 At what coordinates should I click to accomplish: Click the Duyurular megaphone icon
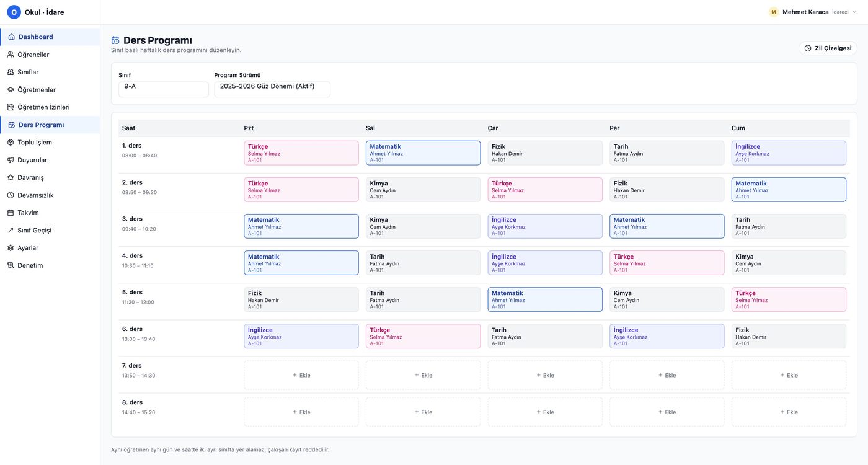tap(11, 160)
